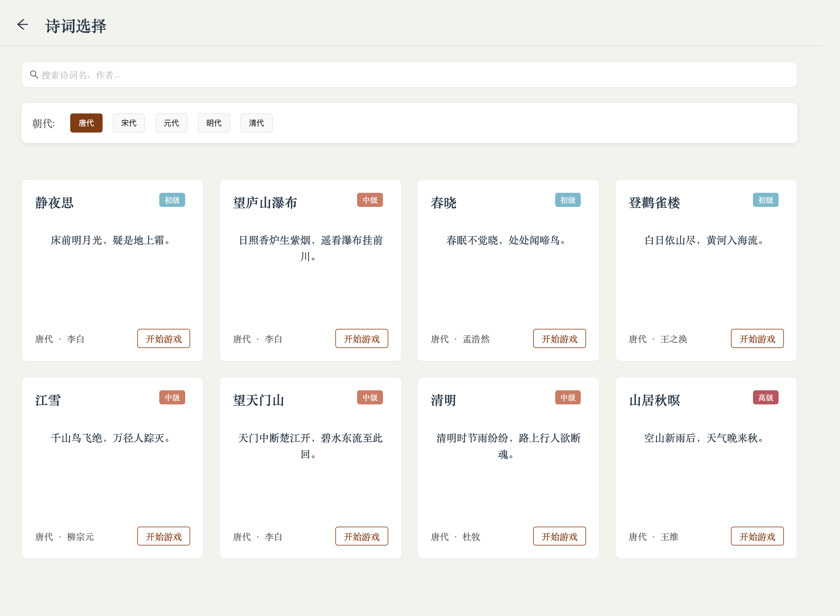Start game for 登鹳雀楼
The width and height of the screenshot is (840, 616).
pyautogui.click(x=757, y=338)
